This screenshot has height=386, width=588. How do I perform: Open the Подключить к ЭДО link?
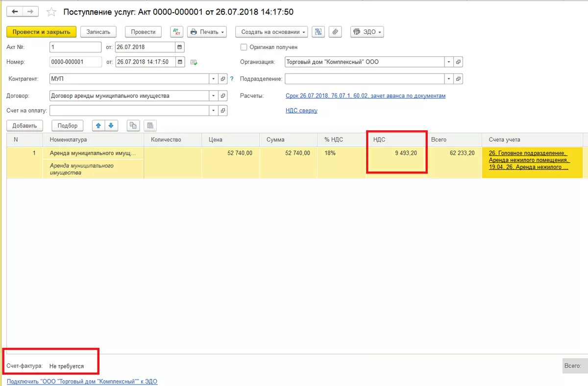[x=82, y=381]
